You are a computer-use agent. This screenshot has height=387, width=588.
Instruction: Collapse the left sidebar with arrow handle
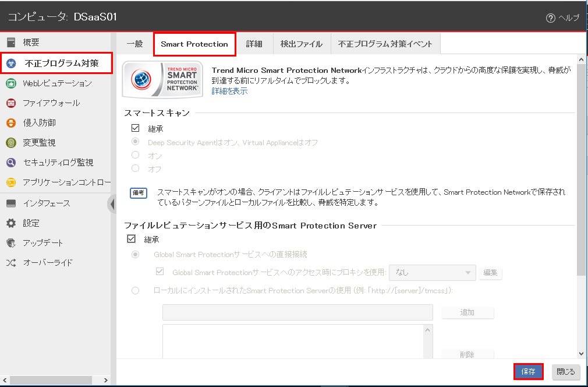pos(111,204)
